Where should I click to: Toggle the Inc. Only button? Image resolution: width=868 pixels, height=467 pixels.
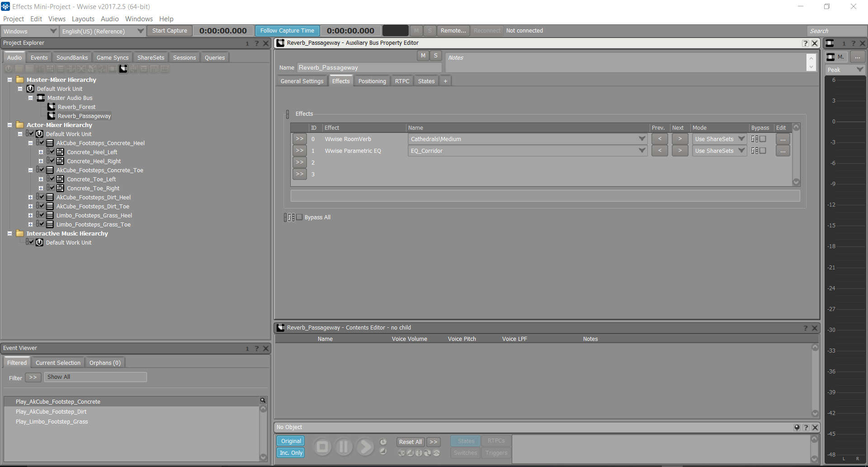[x=291, y=453]
